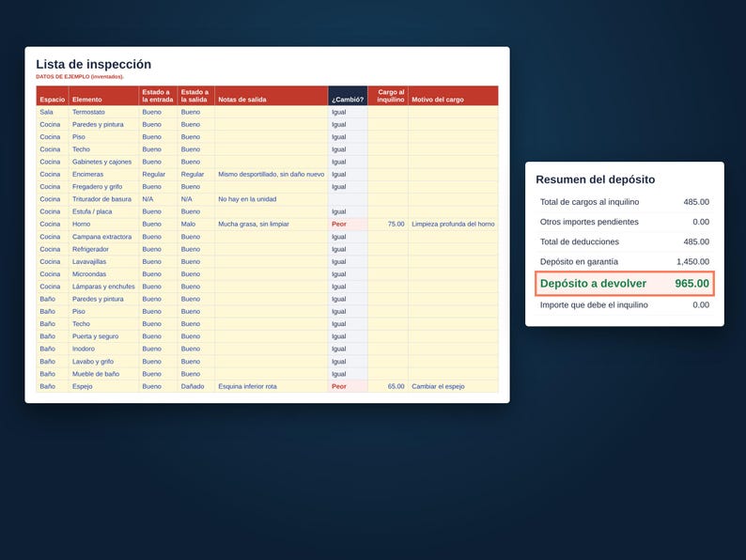Select the 'Depósito a devolver' label

(x=593, y=284)
